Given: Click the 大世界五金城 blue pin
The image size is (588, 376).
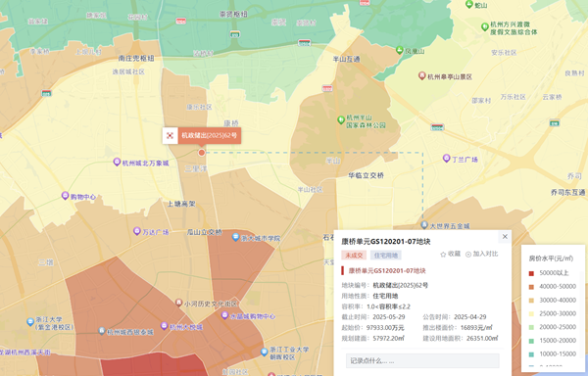Looking at the screenshot, I should 424,225.
